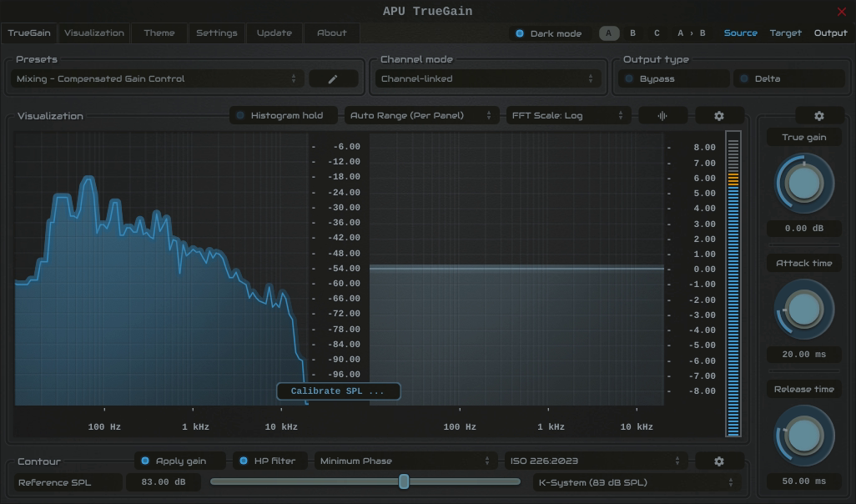Image resolution: width=856 pixels, height=504 pixels.
Task: Open the About tab
Action: (332, 33)
